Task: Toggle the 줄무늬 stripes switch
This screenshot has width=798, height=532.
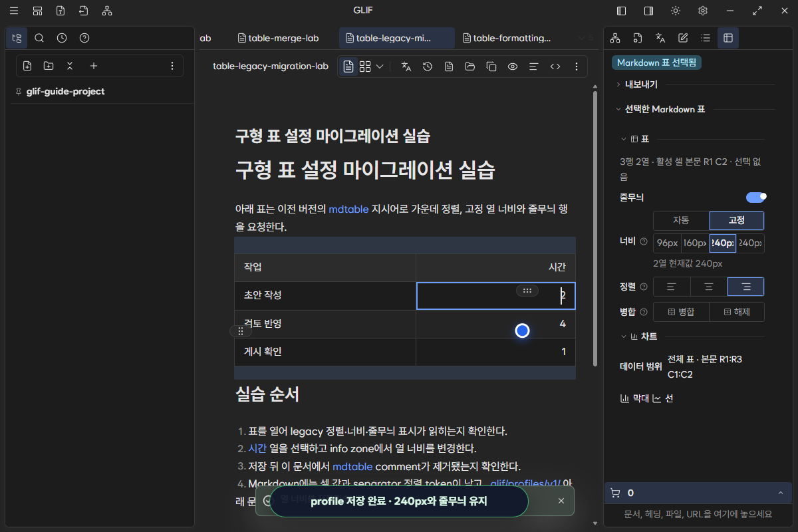Action: tap(756, 198)
